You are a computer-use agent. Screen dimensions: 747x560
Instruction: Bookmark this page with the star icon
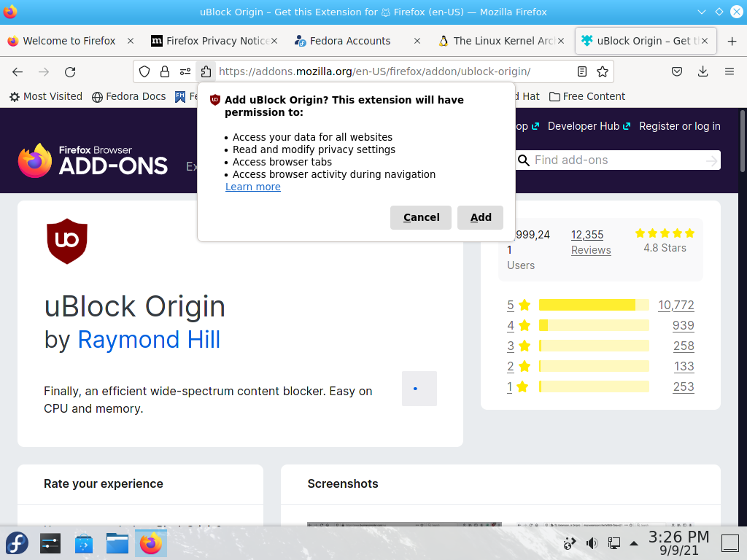click(603, 72)
